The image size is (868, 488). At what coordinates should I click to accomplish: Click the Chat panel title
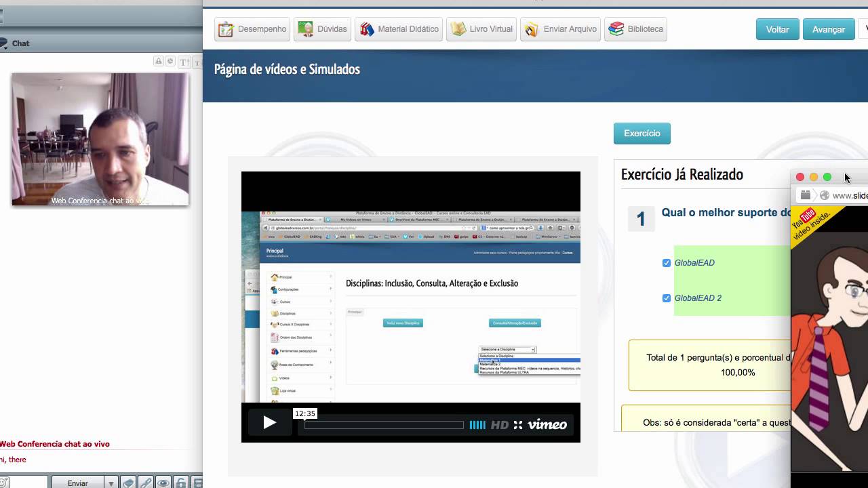(20, 43)
